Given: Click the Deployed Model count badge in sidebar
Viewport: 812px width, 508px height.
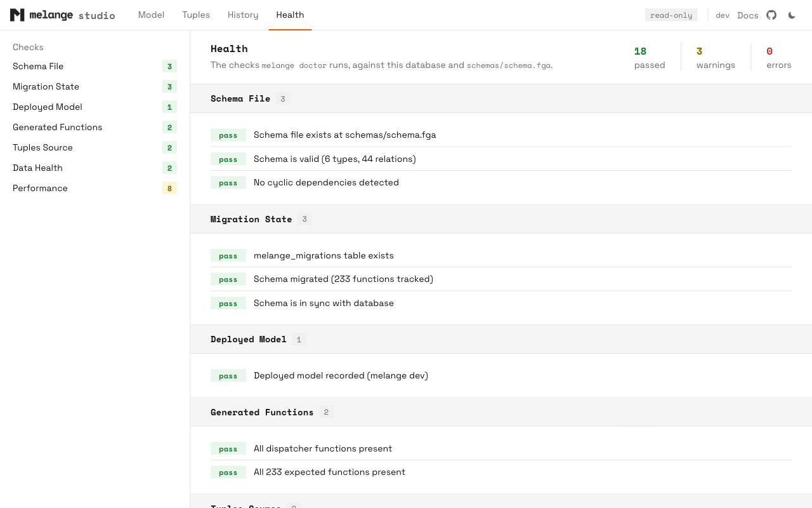Looking at the screenshot, I should [x=169, y=107].
